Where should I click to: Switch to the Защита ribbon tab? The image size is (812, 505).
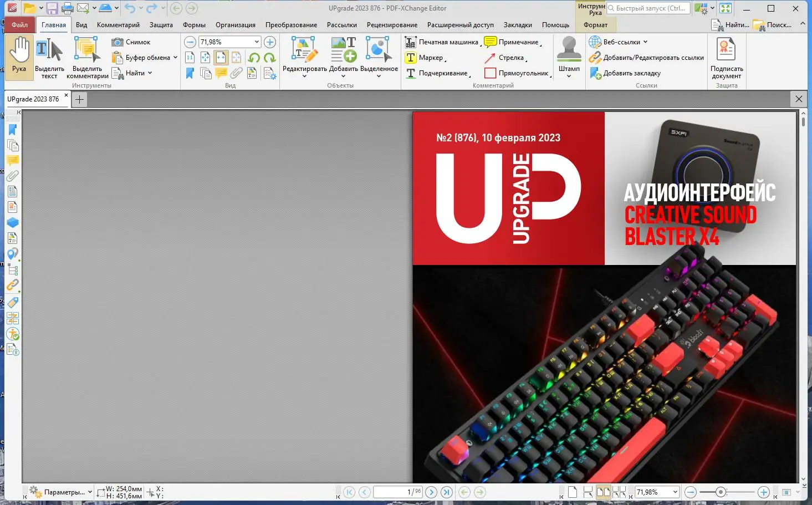(x=161, y=25)
